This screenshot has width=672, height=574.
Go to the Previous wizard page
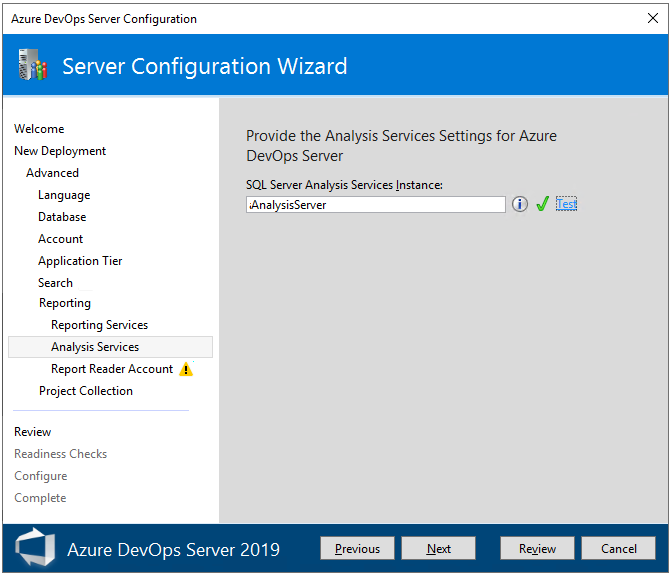coord(357,548)
